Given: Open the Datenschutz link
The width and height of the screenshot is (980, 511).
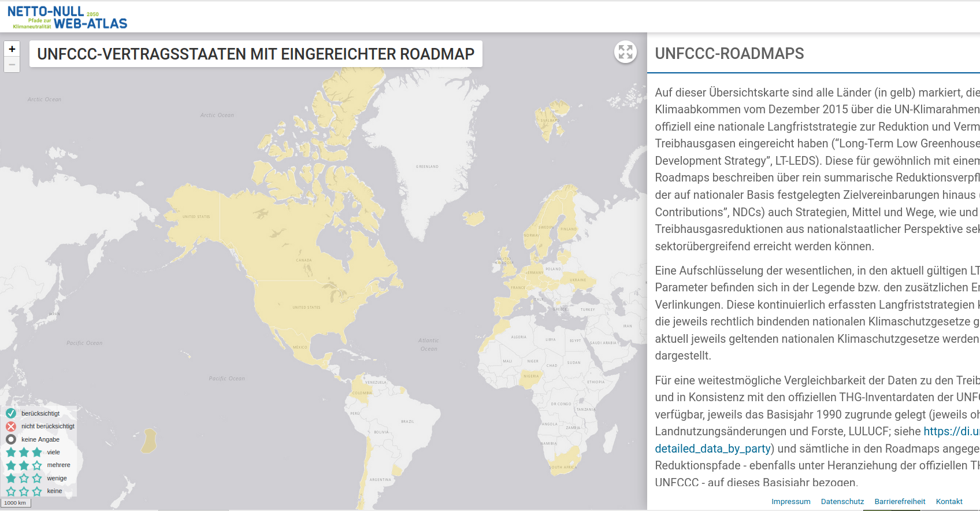Looking at the screenshot, I should click(842, 502).
